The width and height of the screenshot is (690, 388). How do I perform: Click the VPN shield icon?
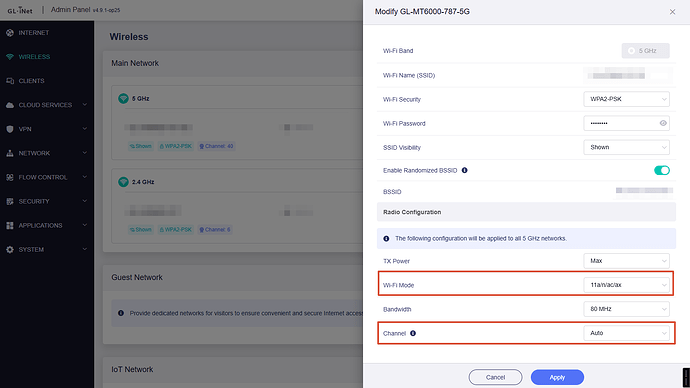pos(10,129)
